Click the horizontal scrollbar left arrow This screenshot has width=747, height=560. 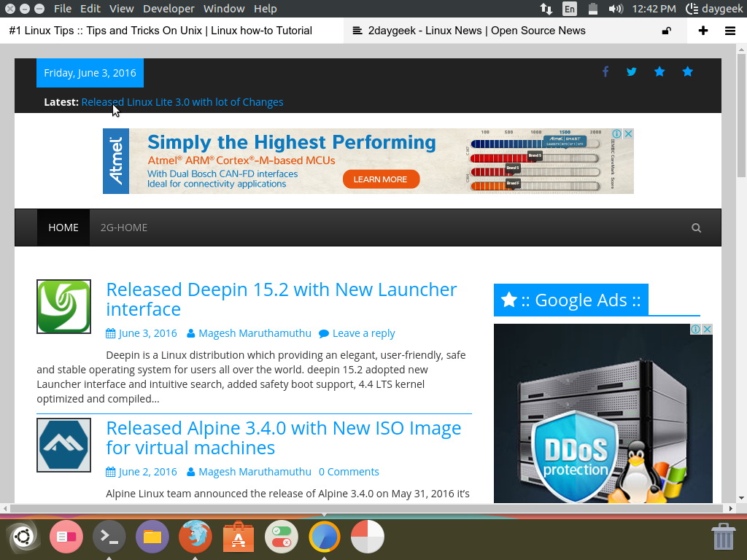click(5, 508)
